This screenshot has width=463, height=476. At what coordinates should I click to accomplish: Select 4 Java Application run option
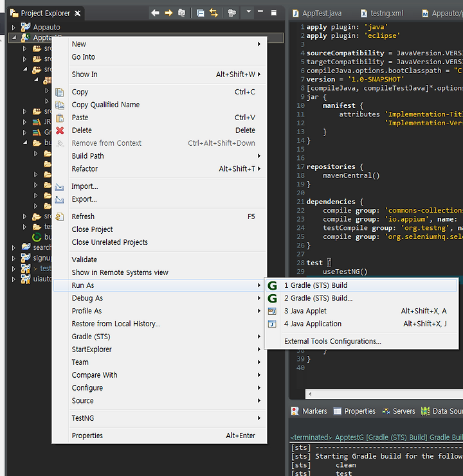pos(361,324)
